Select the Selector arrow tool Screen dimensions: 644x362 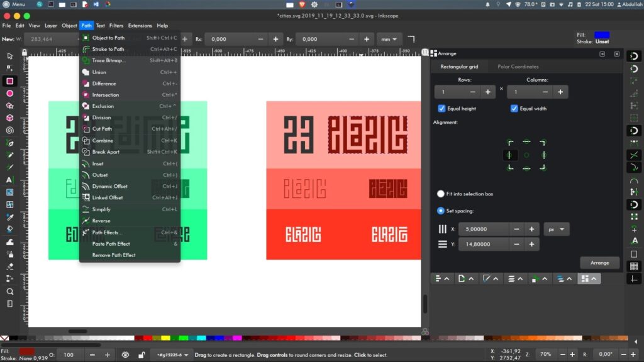pos(9,56)
